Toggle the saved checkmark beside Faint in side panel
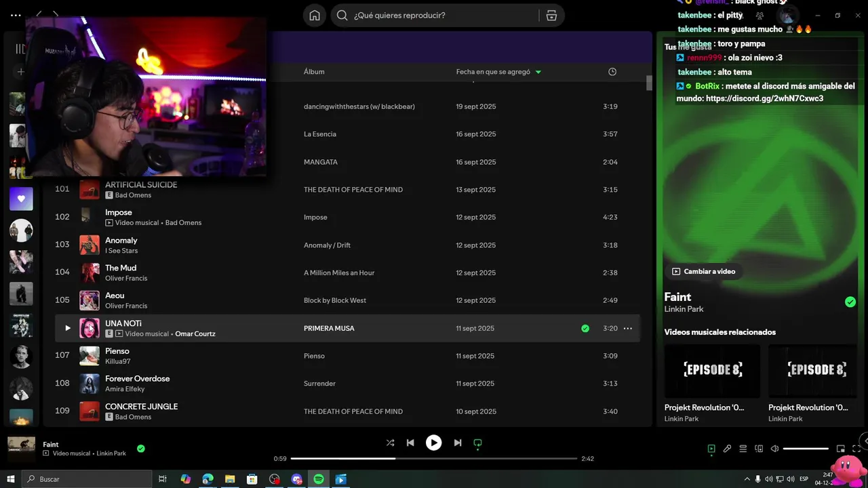Viewport: 868px width, 488px height. point(850,302)
